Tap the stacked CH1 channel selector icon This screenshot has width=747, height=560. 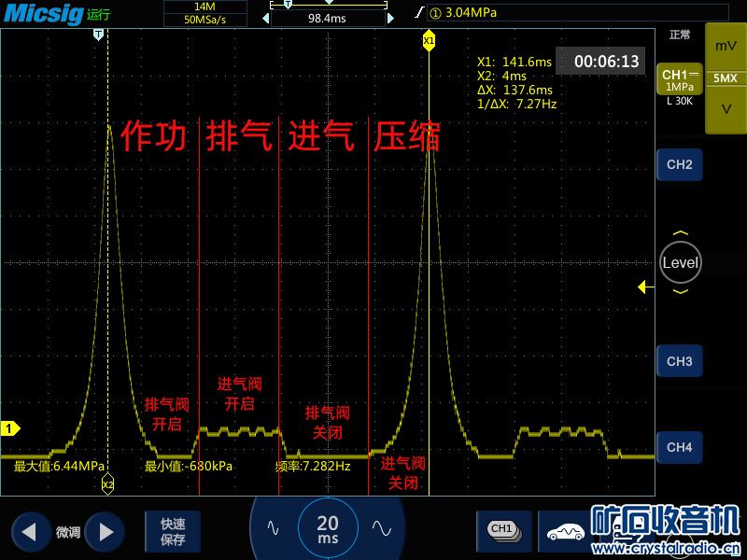[503, 530]
